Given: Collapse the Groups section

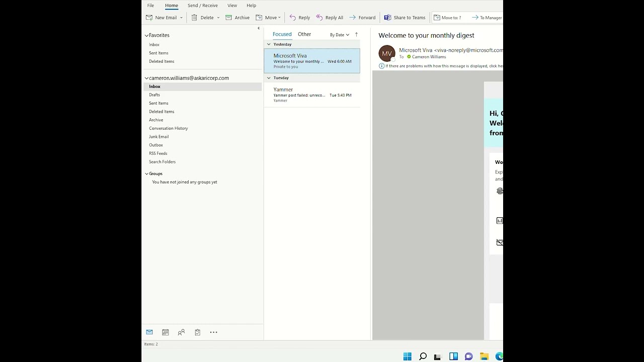Looking at the screenshot, I should [146, 173].
